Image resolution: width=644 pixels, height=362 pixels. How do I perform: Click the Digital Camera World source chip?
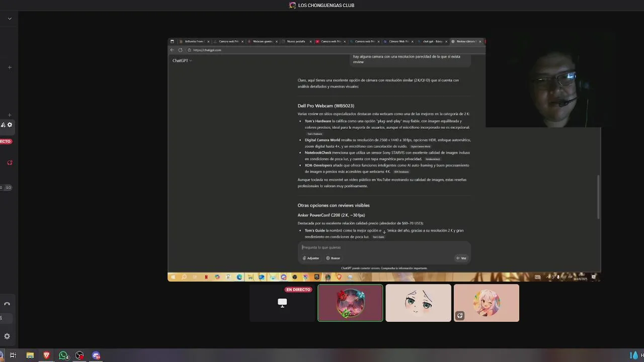tap(421, 146)
